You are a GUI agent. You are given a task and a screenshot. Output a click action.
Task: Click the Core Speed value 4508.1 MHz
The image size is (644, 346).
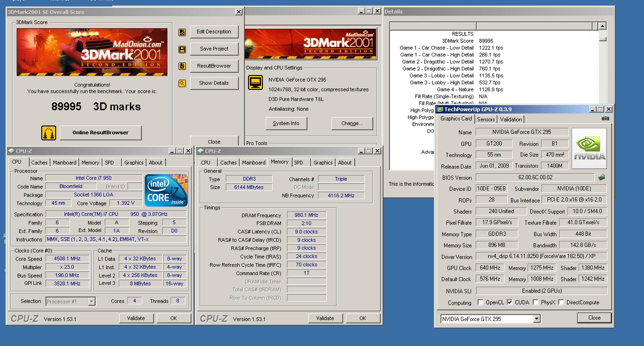click(67, 259)
